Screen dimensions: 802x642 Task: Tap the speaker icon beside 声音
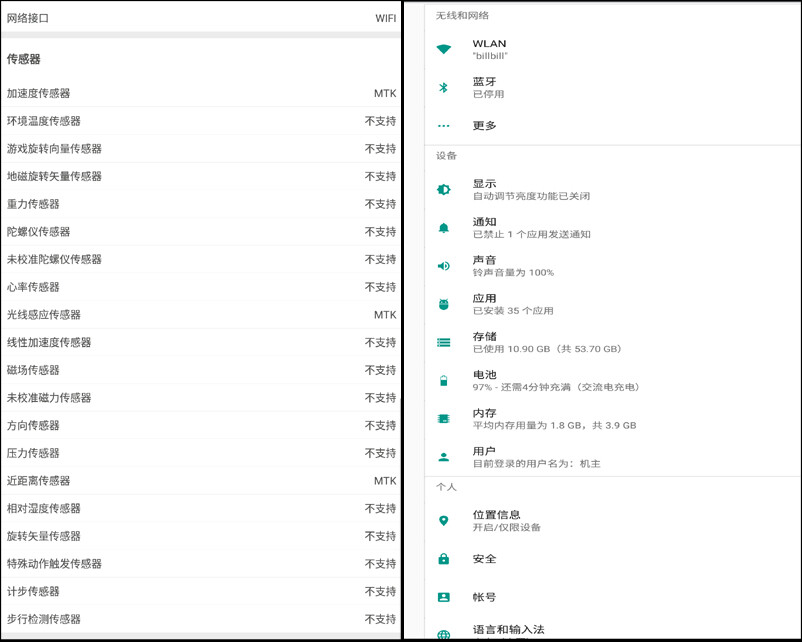pos(443,266)
